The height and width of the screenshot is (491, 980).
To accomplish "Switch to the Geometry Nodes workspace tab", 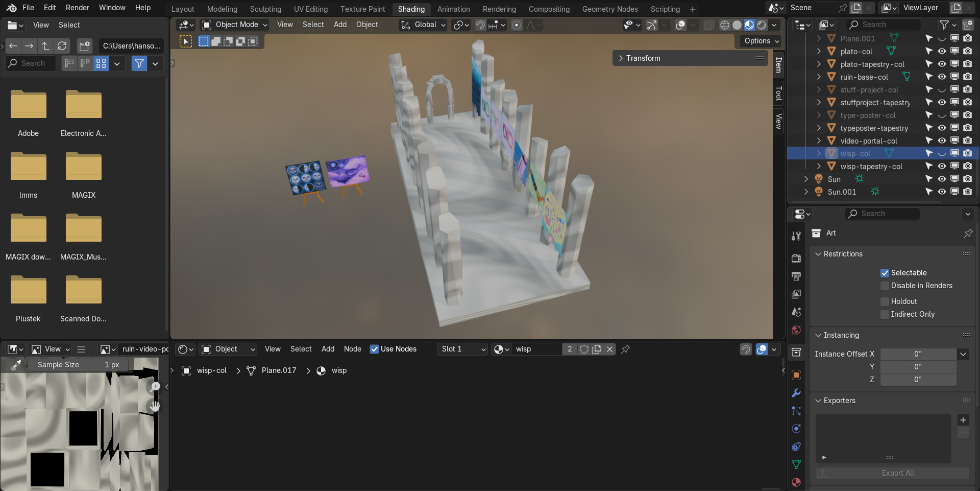I will click(x=610, y=9).
